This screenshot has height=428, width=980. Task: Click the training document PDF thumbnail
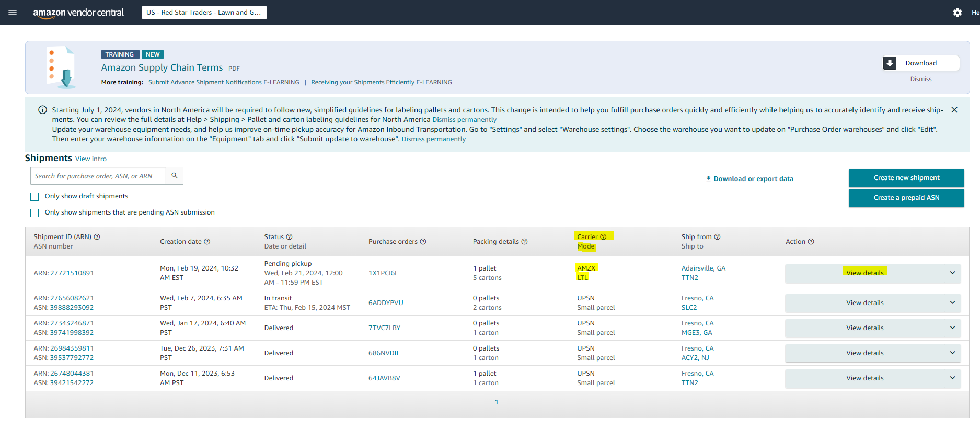[x=62, y=67]
